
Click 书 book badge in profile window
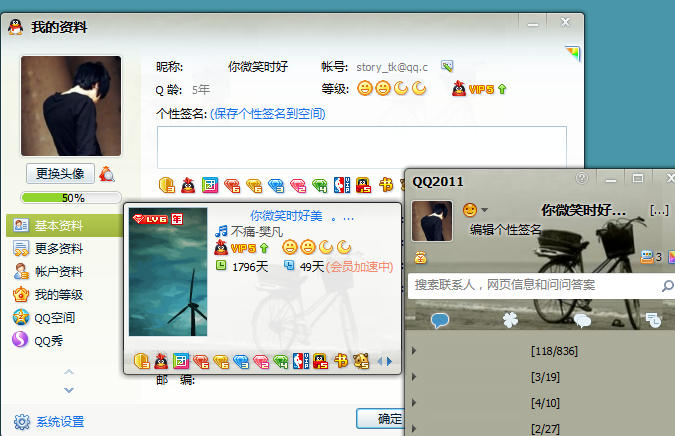click(x=386, y=185)
